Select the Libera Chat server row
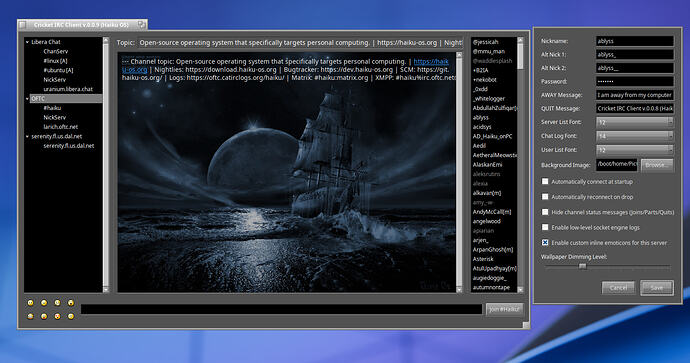This screenshot has height=363, width=690. [46, 42]
